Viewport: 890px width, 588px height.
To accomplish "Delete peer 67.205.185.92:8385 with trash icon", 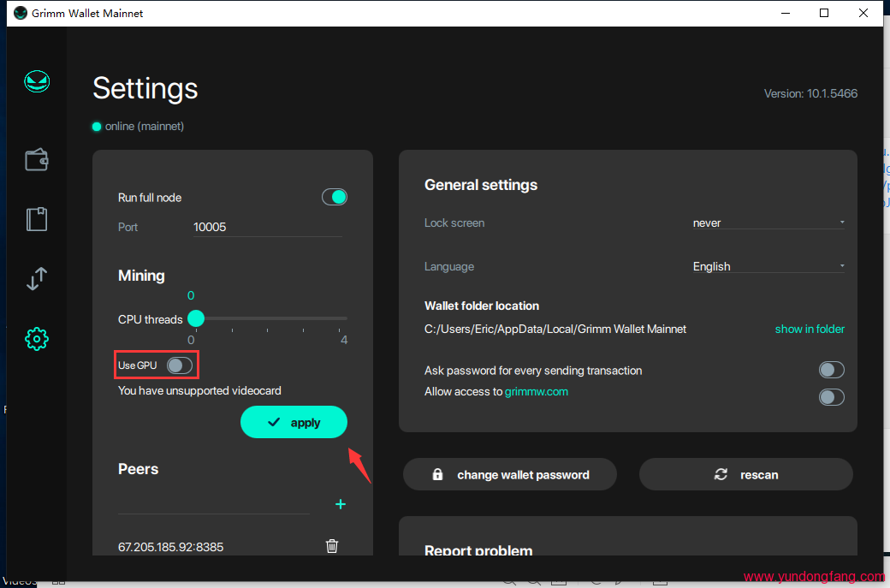I will tap(332, 546).
